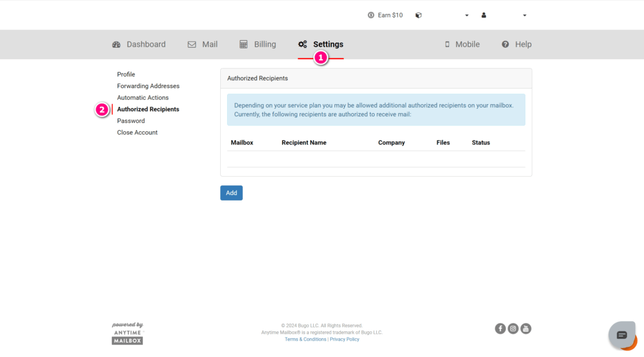Open the Privacy Policy link

pyautogui.click(x=345, y=339)
